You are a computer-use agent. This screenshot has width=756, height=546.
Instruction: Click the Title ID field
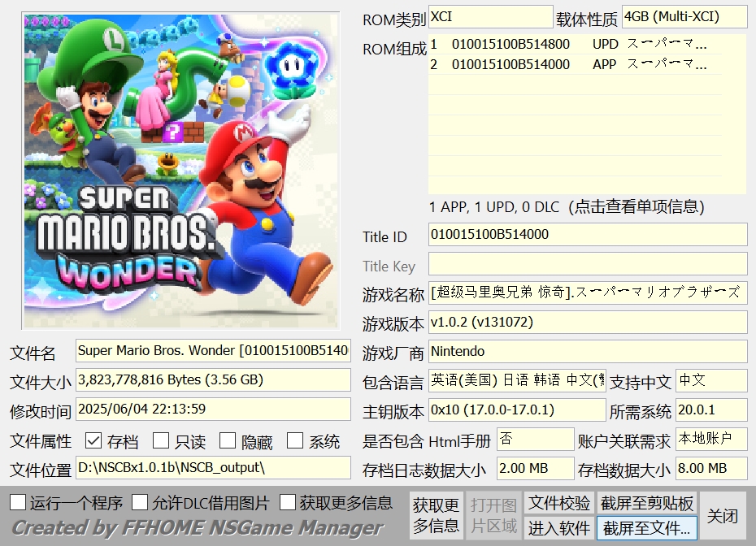(x=587, y=235)
